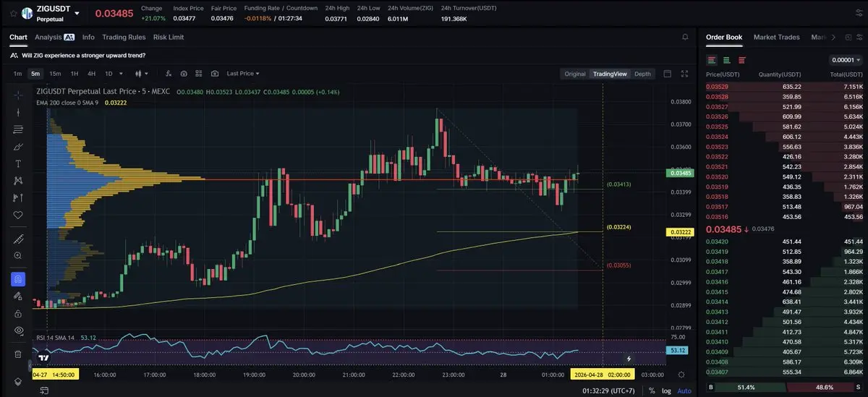This screenshot has width=868, height=397.
Task: Select the brush drawing tool
Action: click(x=18, y=146)
